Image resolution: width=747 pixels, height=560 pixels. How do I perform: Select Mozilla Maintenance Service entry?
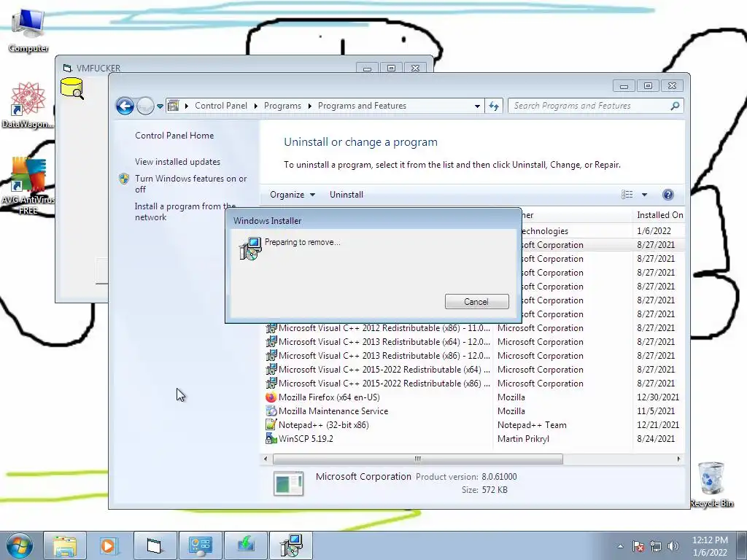[x=472, y=411]
